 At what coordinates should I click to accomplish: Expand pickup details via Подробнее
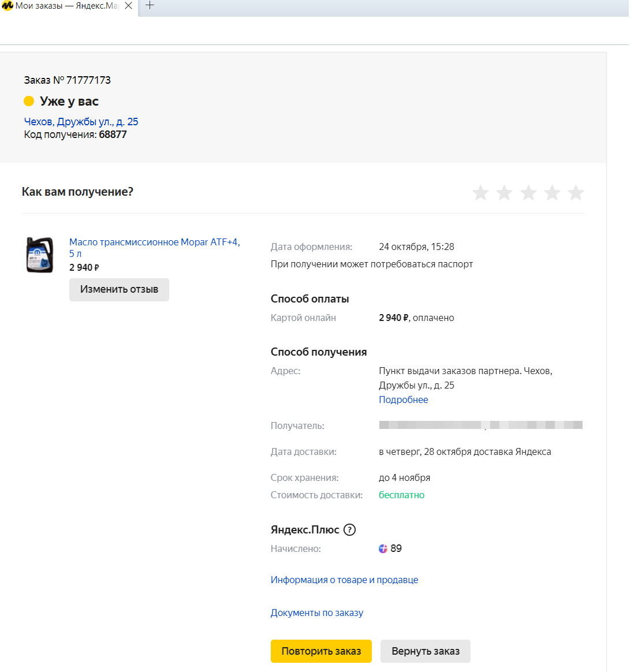pos(403,400)
